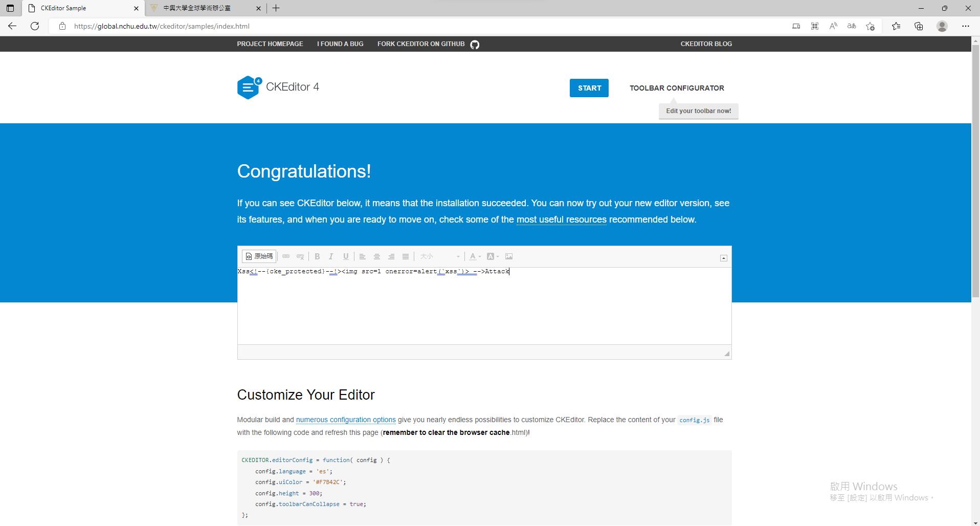
Task: Click the 'Congratulations!' heading
Action: (x=304, y=171)
